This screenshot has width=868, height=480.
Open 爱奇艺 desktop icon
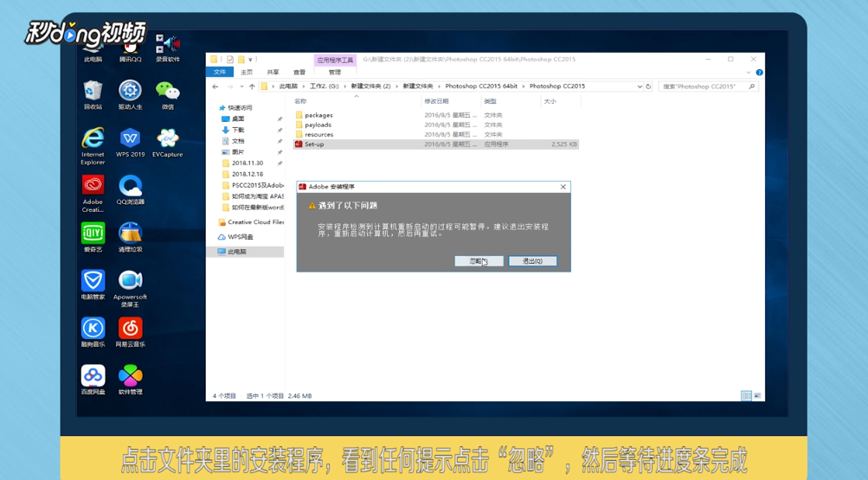(93, 238)
